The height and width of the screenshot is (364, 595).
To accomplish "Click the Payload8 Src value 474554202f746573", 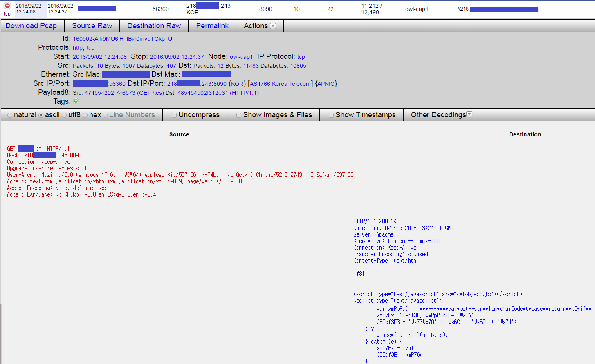I will click(110, 93).
